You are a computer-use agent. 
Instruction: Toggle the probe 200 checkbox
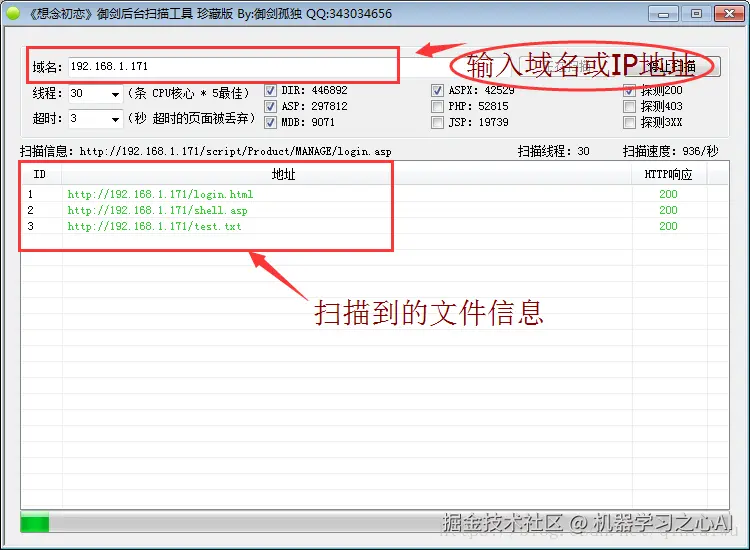click(x=629, y=90)
